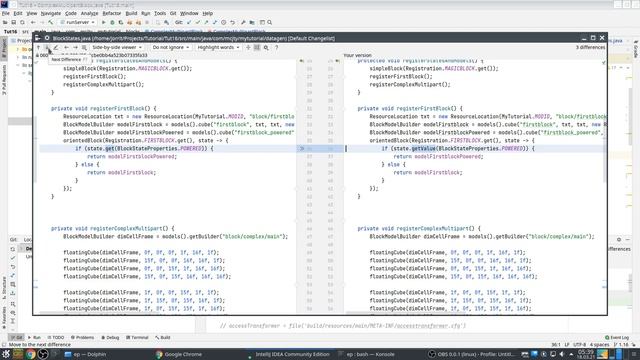
Task: Click the Git panel commit checkmark icon
Action: (13, 258)
